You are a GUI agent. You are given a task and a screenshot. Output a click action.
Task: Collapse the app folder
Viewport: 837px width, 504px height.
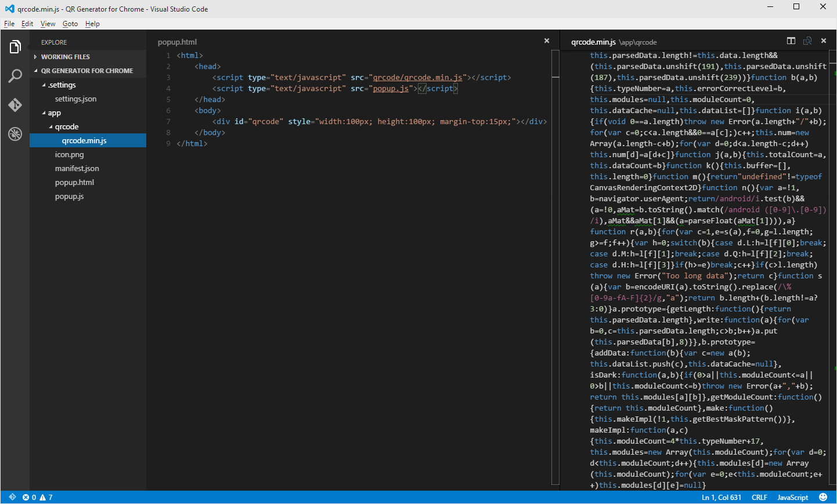click(x=88, y=113)
